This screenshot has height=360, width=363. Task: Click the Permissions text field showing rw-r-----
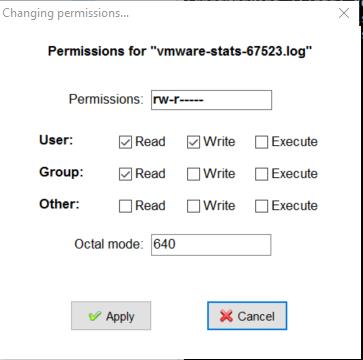[211, 100]
